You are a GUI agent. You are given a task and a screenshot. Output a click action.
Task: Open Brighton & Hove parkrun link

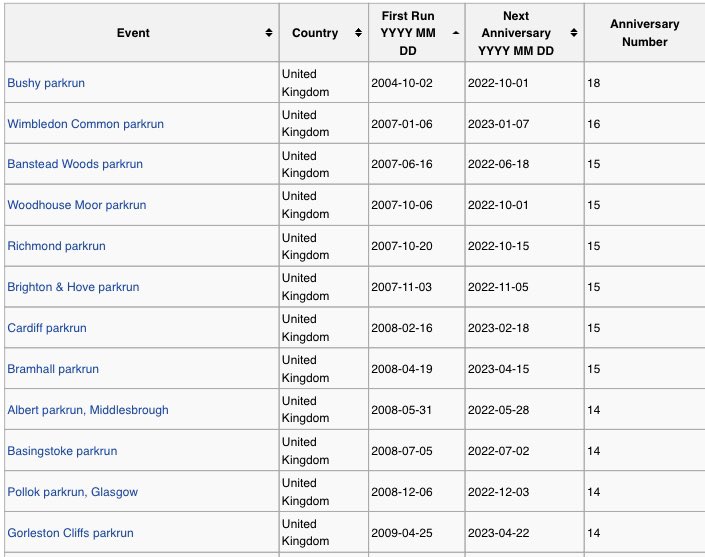(x=73, y=287)
